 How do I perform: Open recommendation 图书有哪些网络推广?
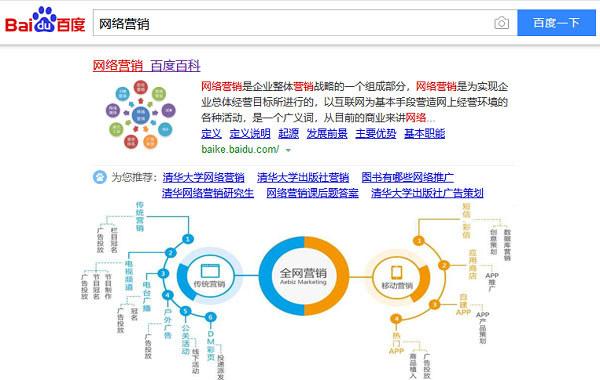coord(408,177)
